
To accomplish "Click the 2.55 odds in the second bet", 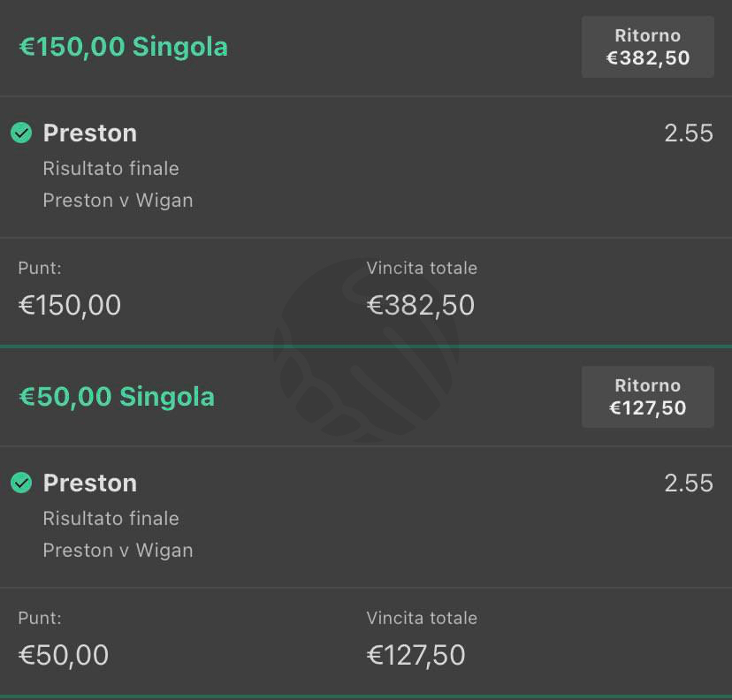I will [689, 483].
